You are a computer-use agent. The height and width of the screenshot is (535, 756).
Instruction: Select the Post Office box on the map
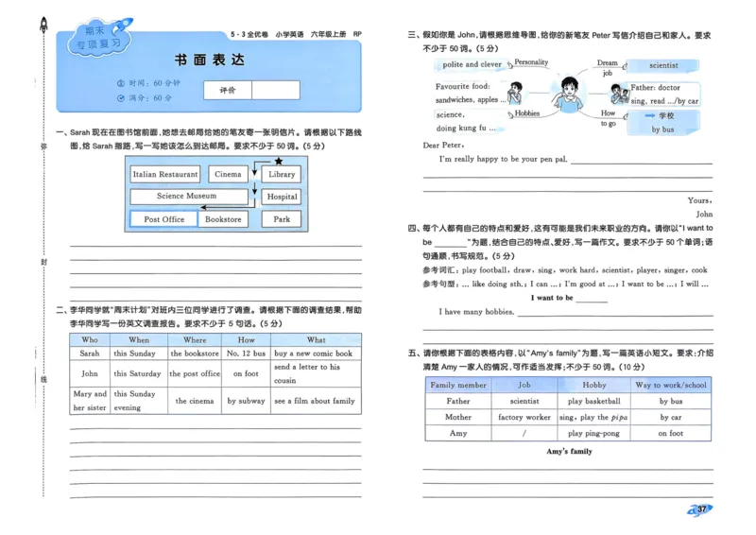pyautogui.click(x=163, y=219)
